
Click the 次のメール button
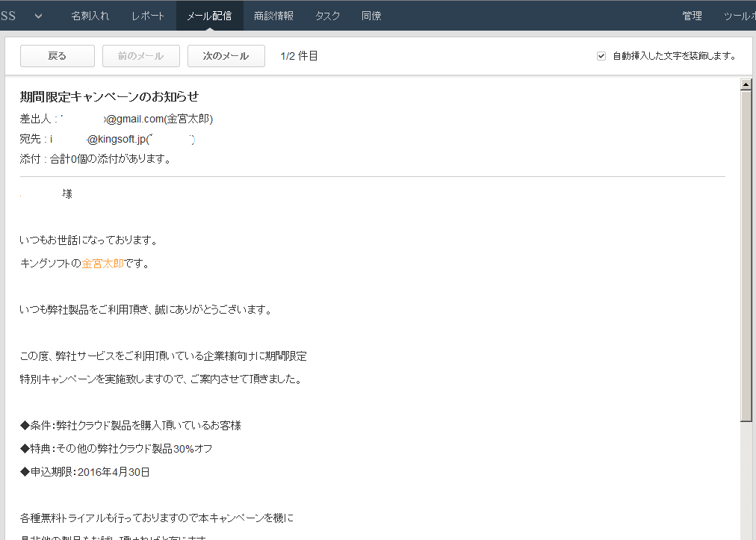pos(226,55)
